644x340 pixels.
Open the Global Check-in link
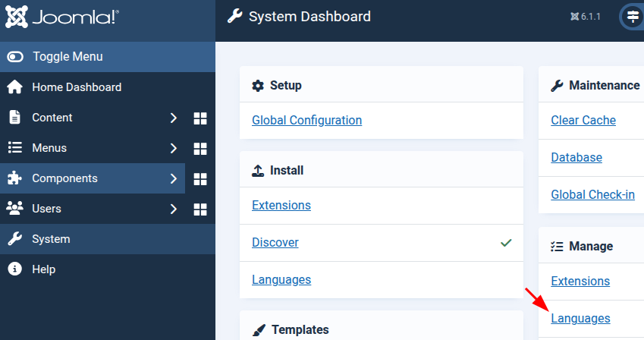point(592,194)
